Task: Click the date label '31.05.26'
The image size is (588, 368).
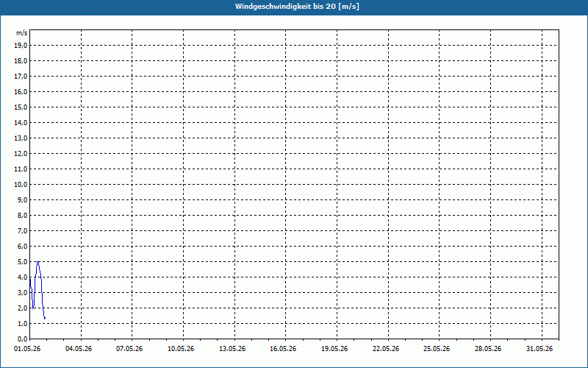Action: point(539,349)
